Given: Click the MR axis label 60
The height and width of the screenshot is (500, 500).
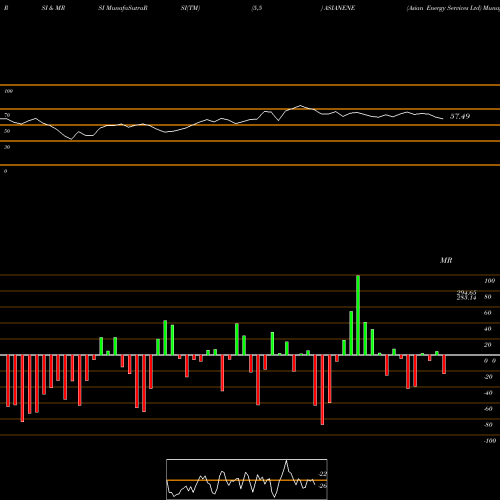Looking at the screenshot, I should [x=487, y=313].
